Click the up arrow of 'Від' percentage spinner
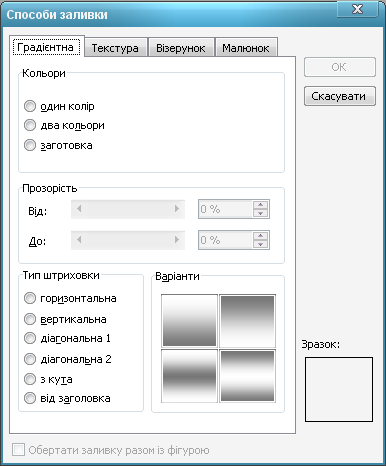Viewport: 386px width, 466px height. coord(260,205)
